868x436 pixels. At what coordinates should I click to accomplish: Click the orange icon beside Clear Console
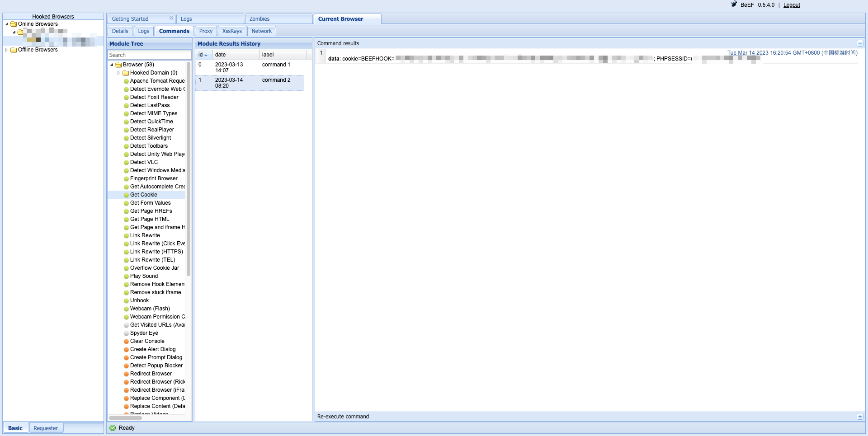[x=127, y=342]
